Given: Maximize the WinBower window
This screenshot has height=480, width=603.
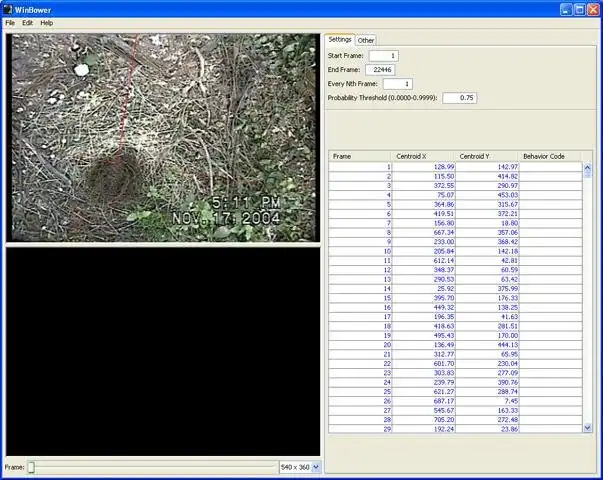Looking at the screenshot, I should (x=580, y=10).
